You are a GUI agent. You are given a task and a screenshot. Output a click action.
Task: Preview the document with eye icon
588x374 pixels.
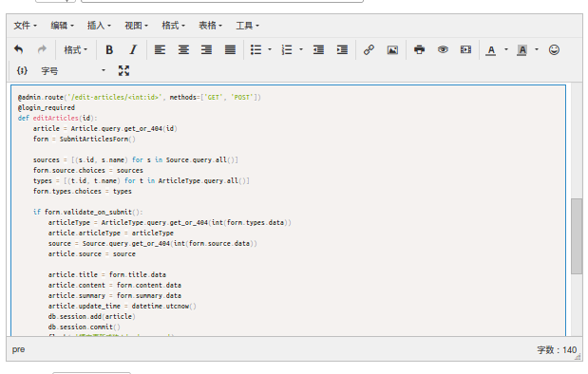(443, 49)
